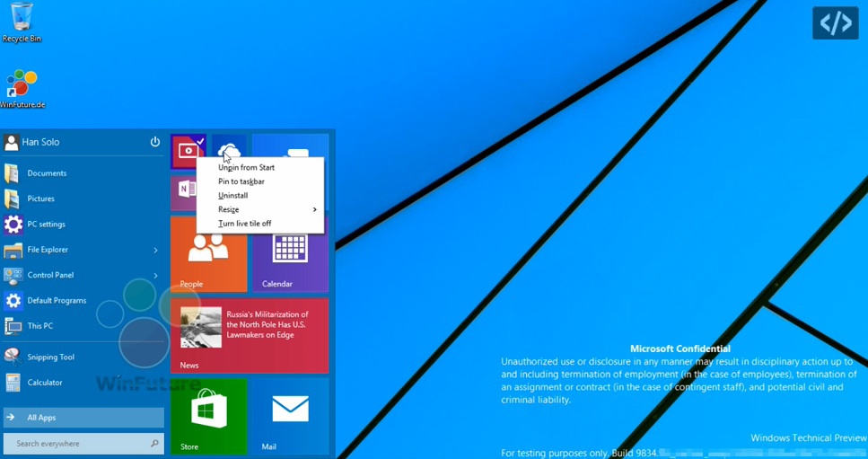
Task: Open Default Programs icon
Action: click(13, 301)
